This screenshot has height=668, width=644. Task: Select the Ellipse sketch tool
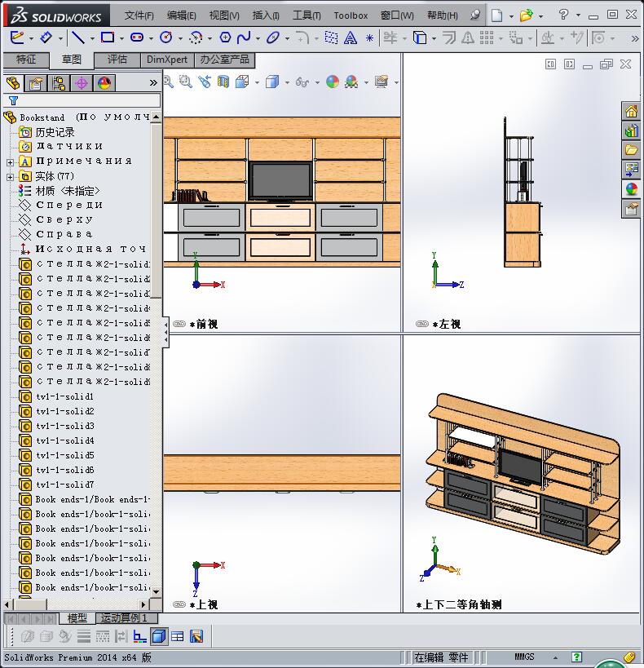[273, 38]
